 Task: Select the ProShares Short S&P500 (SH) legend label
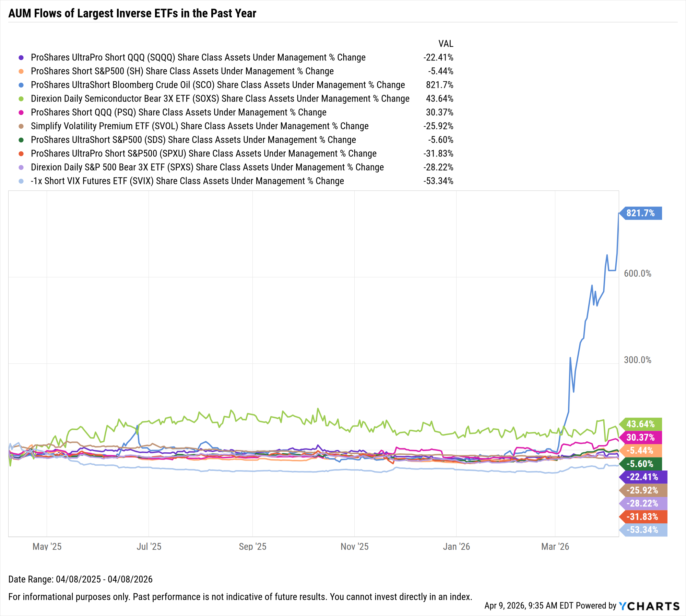click(182, 71)
